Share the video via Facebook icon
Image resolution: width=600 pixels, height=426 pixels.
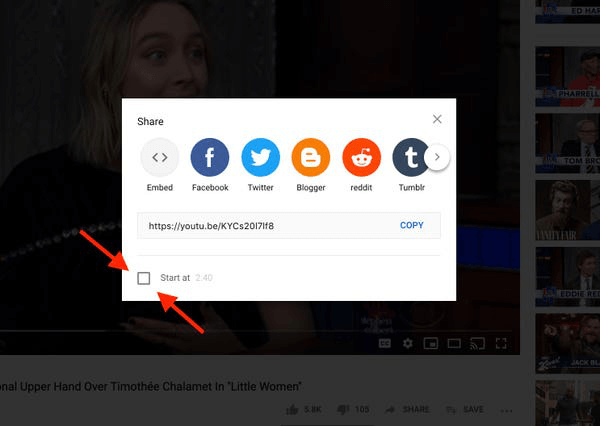[210, 157]
